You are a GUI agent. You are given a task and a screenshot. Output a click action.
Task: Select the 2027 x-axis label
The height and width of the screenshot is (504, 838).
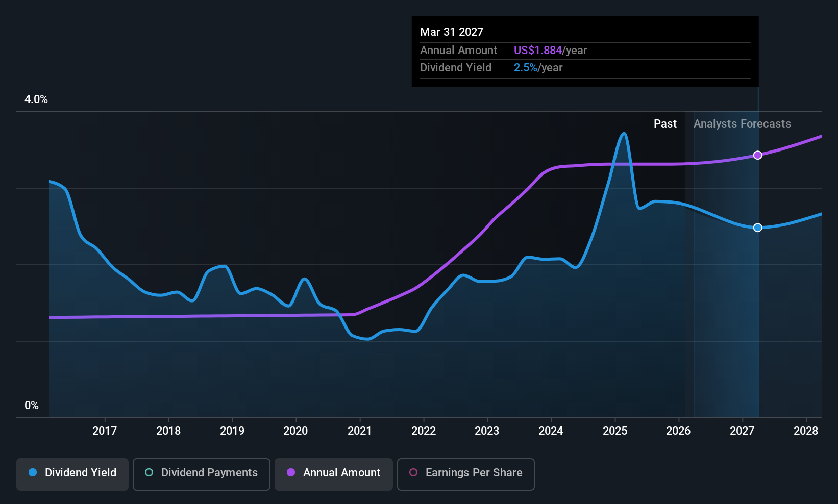[x=742, y=431]
